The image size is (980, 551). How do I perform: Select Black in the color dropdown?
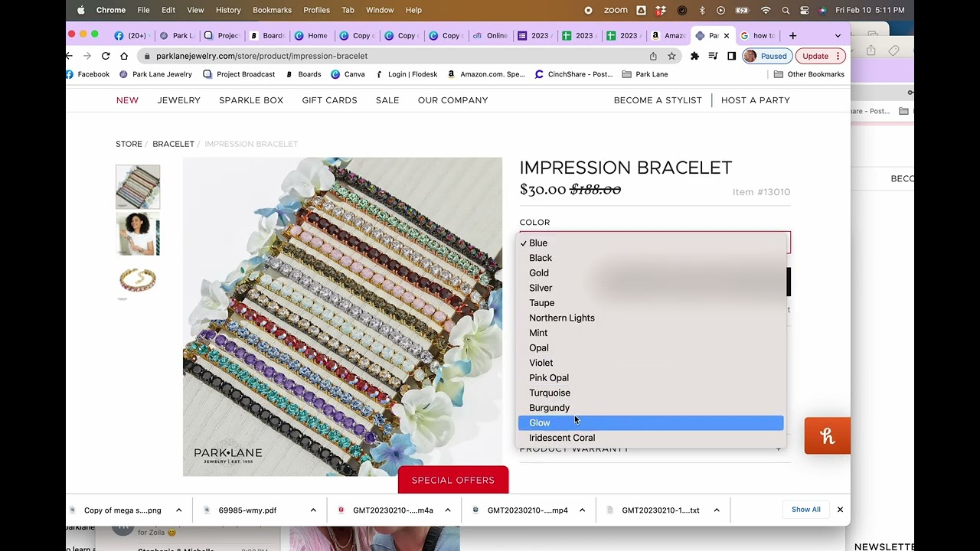[x=651, y=258]
